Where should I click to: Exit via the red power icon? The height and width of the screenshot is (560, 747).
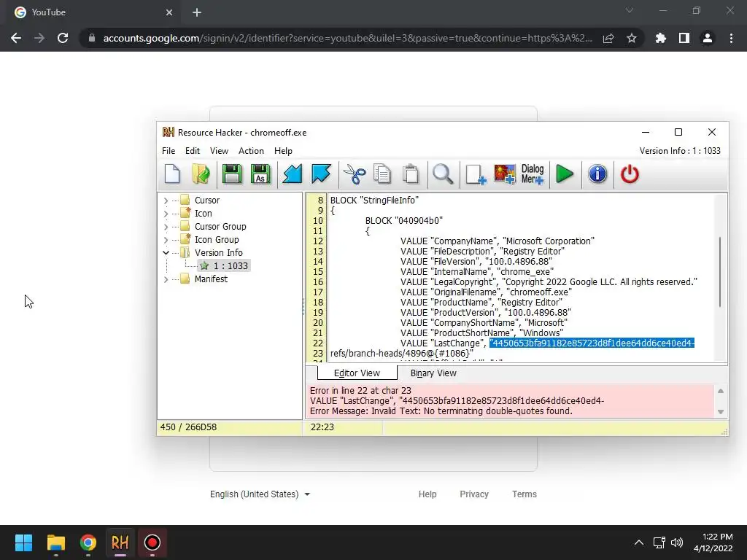click(630, 174)
